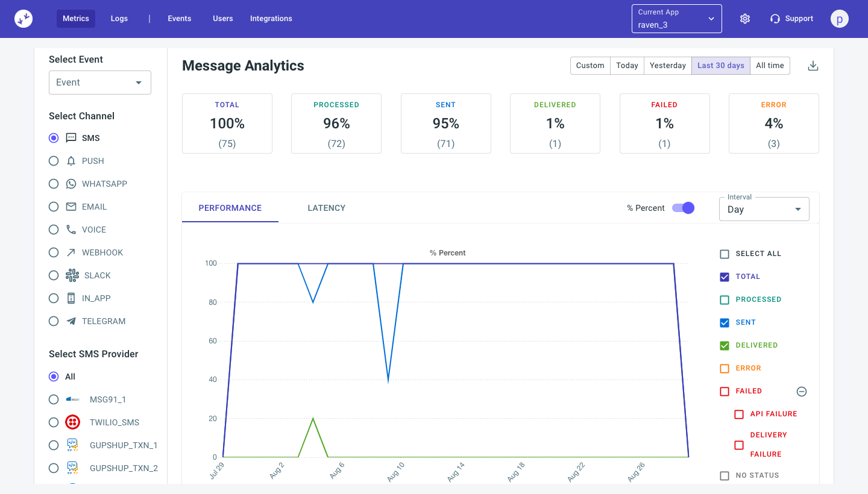Click the Twilio SMS provider icon
868x494 pixels.
72,422
